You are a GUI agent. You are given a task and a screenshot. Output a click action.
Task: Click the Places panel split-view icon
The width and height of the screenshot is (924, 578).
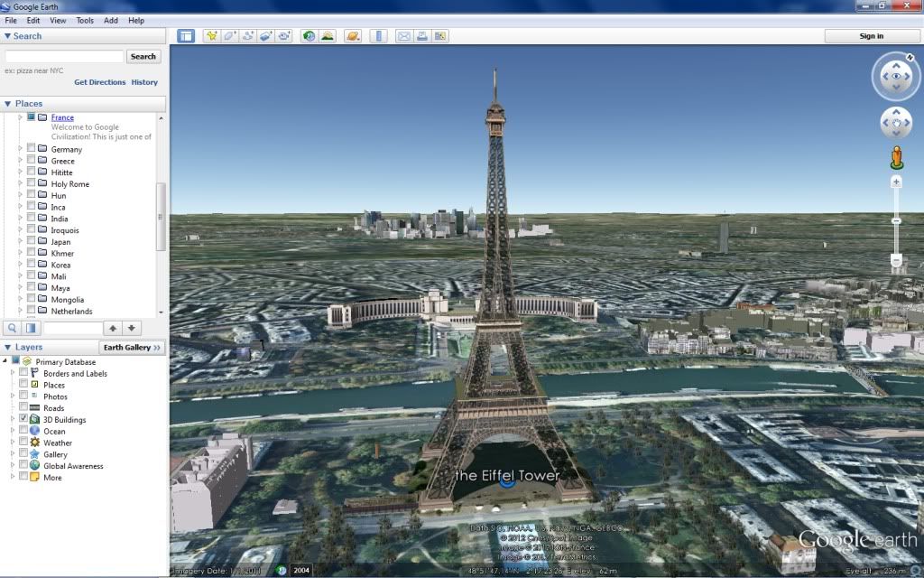click(x=31, y=328)
